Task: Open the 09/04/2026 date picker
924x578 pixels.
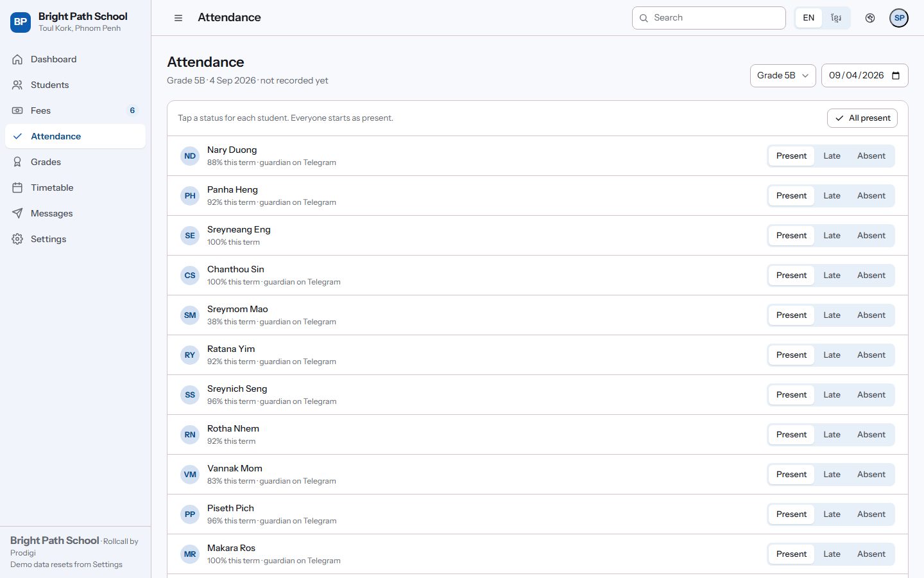Action: click(x=864, y=76)
